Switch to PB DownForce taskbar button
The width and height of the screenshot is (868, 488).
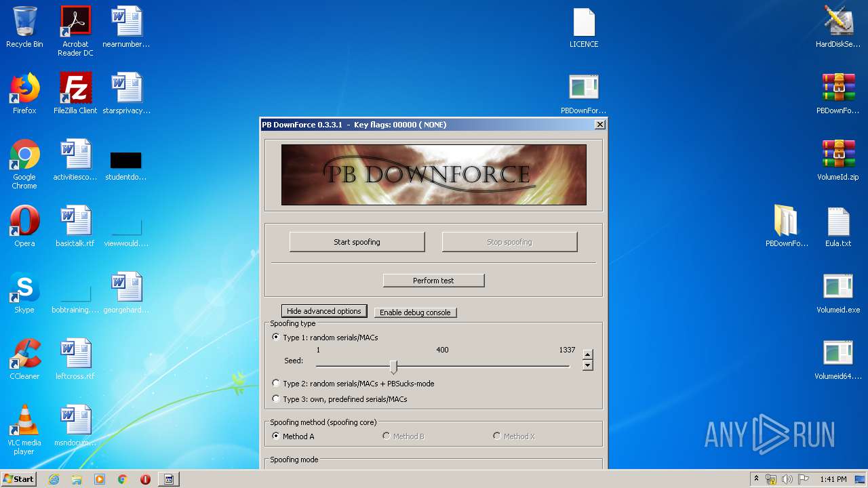click(x=169, y=479)
